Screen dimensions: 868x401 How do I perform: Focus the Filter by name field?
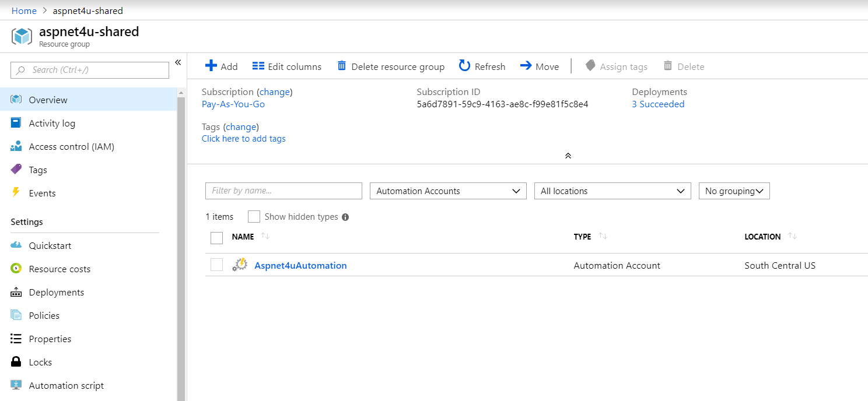(x=283, y=191)
